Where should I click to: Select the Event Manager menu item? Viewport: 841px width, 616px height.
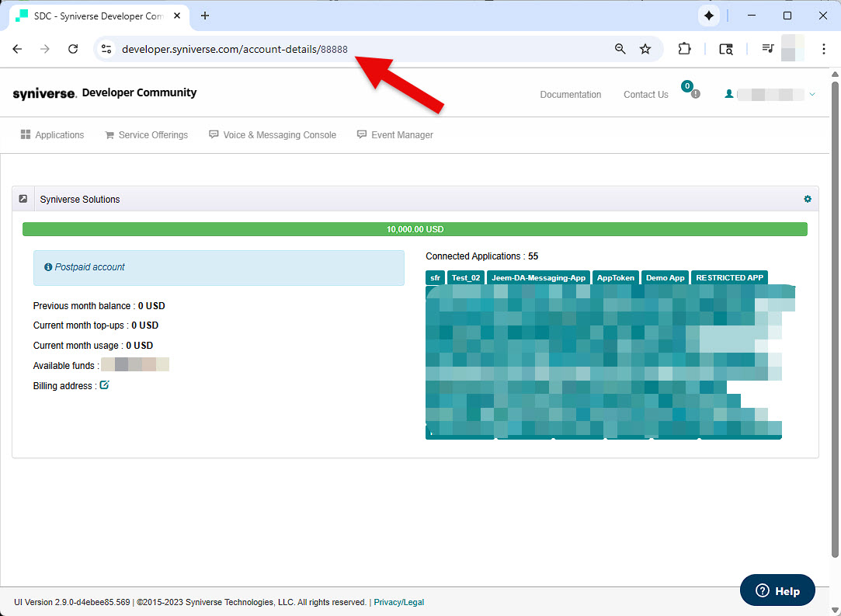(x=394, y=135)
